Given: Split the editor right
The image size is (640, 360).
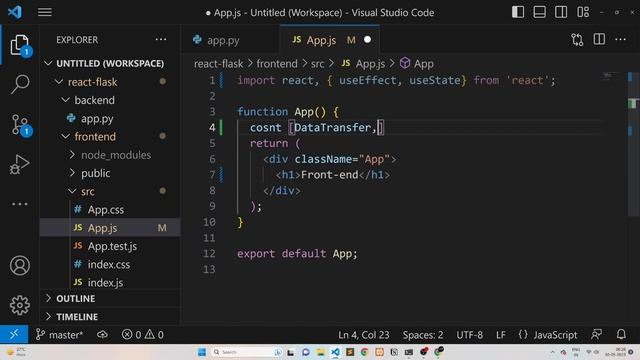Looking at the screenshot, I should (x=599, y=40).
